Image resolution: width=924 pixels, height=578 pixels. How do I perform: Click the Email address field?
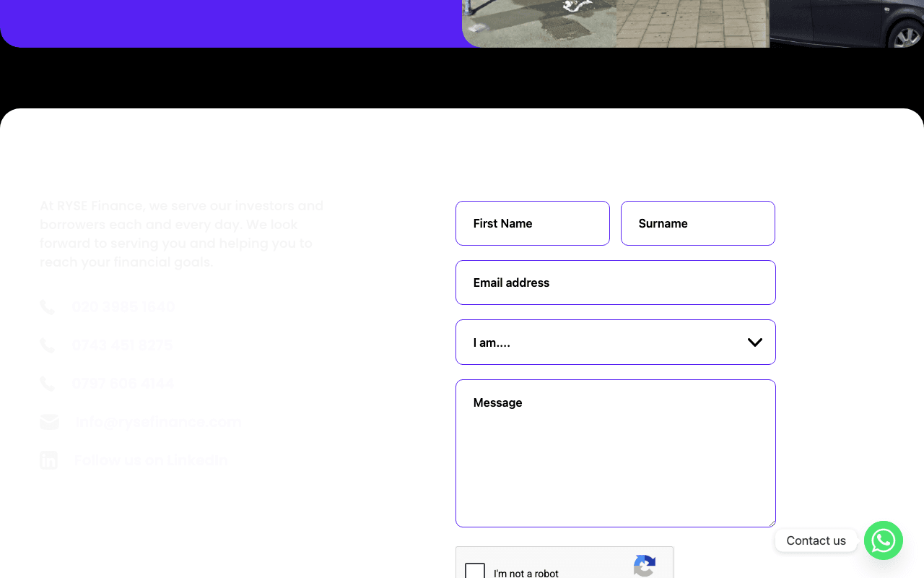tap(615, 282)
